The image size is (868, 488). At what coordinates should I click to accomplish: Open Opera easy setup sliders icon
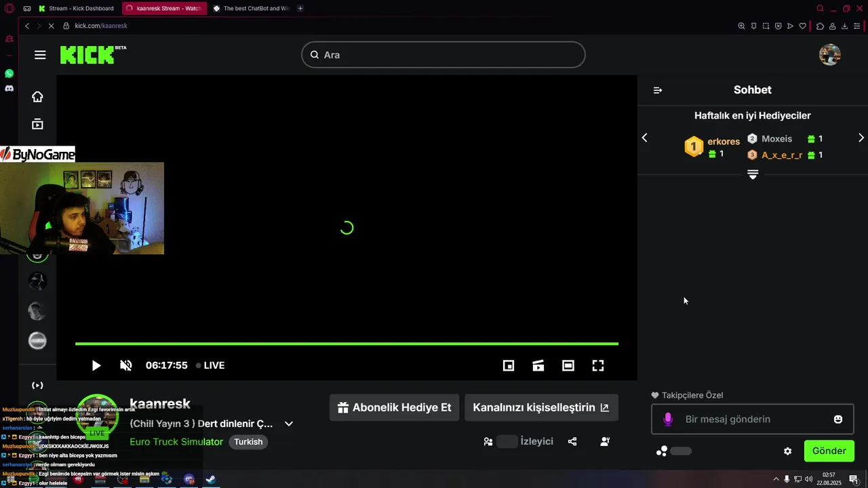[x=856, y=26]
